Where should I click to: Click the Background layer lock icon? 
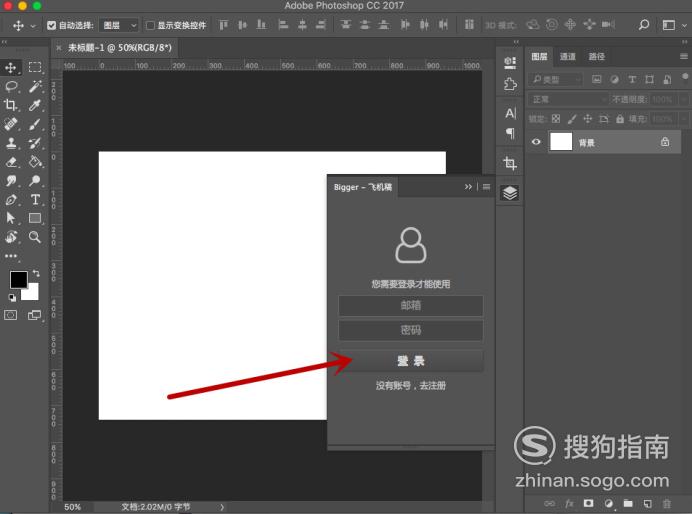point(665,142)
